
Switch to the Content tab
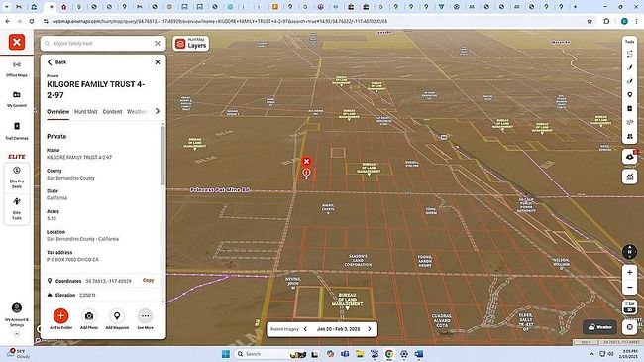coord(112,112)
